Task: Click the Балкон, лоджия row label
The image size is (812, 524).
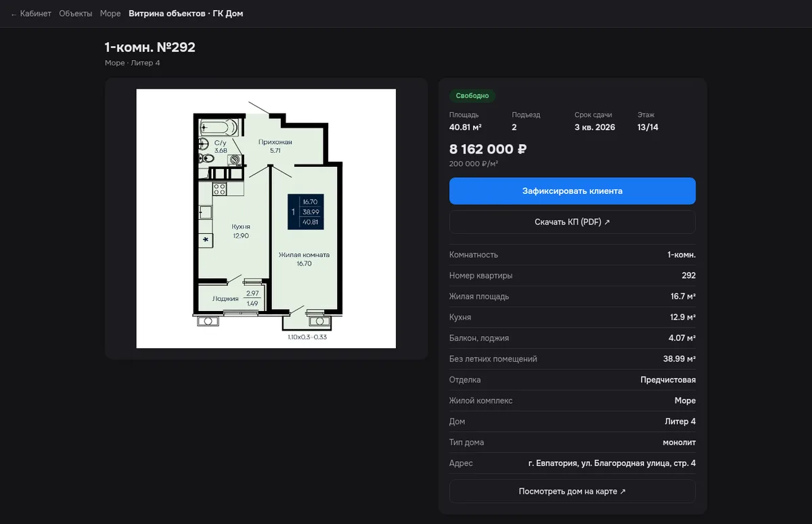Action: tap(479, 338)
